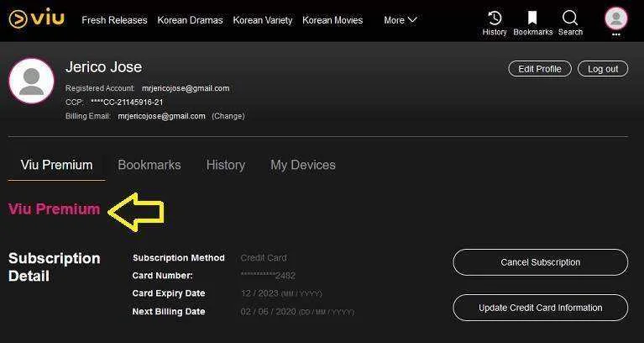Click the Credit Card subscription method value
This screenshot has width=644, height=343.
pyautogui.click(x=264, y=258)
